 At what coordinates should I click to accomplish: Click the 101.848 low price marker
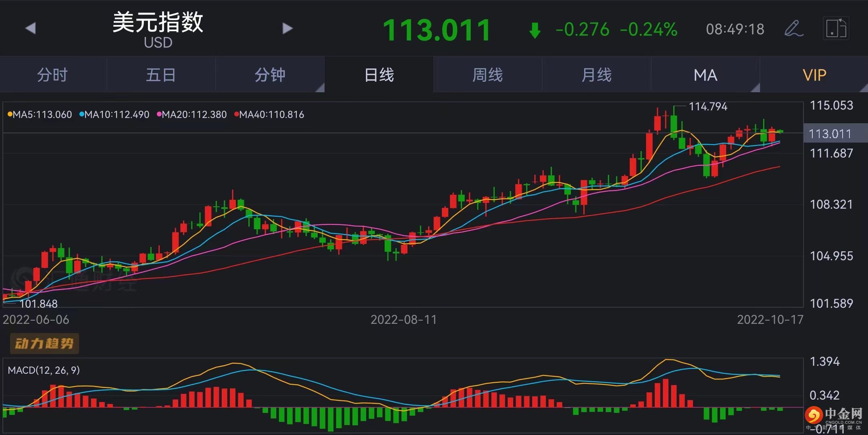(x=39, y=303)
